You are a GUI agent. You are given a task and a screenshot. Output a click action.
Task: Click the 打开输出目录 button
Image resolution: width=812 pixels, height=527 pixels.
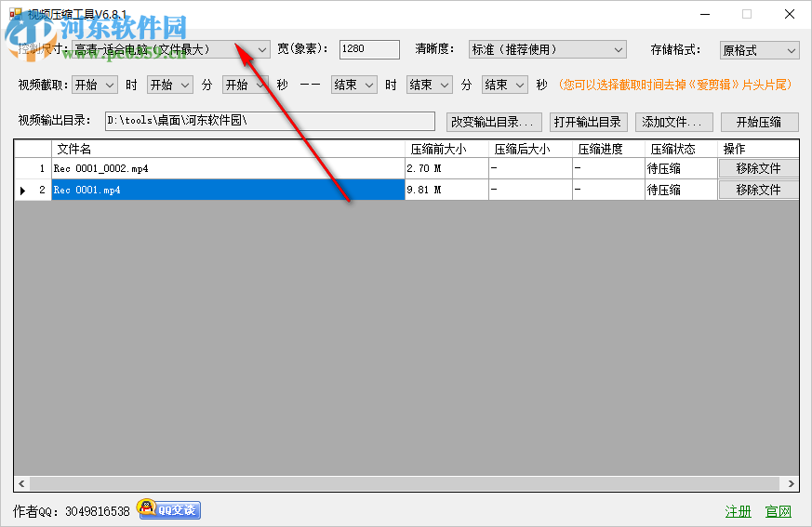point(588,122)
